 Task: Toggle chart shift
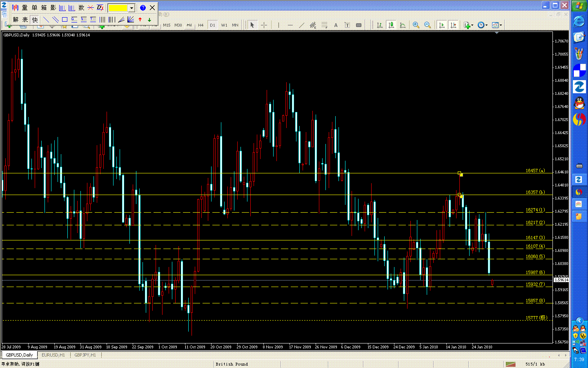pyautogui.click(x=453, y=25)
